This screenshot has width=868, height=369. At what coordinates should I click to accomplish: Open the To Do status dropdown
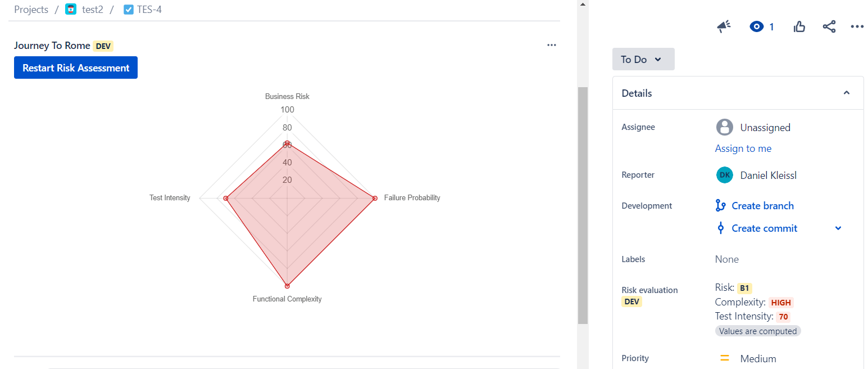click(643, 59)
